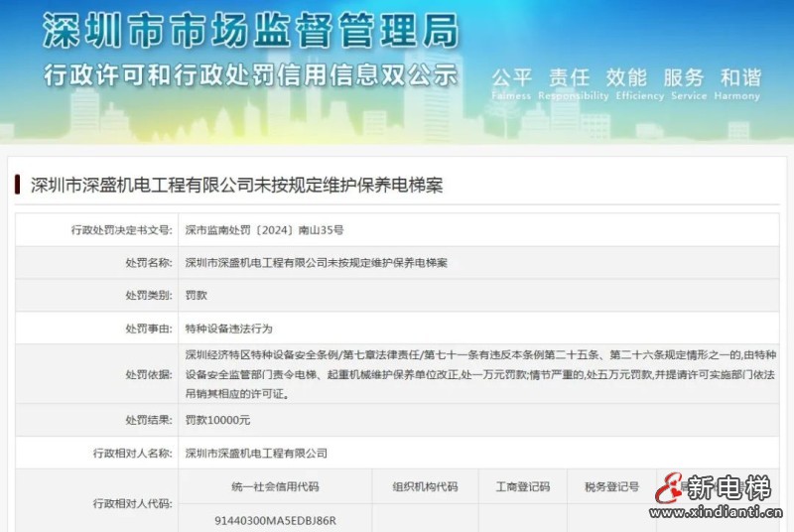Click the 工商登记码 column header
Image resolution: width=794 pixels, height=532 pixels.
(x=522, y=486)
